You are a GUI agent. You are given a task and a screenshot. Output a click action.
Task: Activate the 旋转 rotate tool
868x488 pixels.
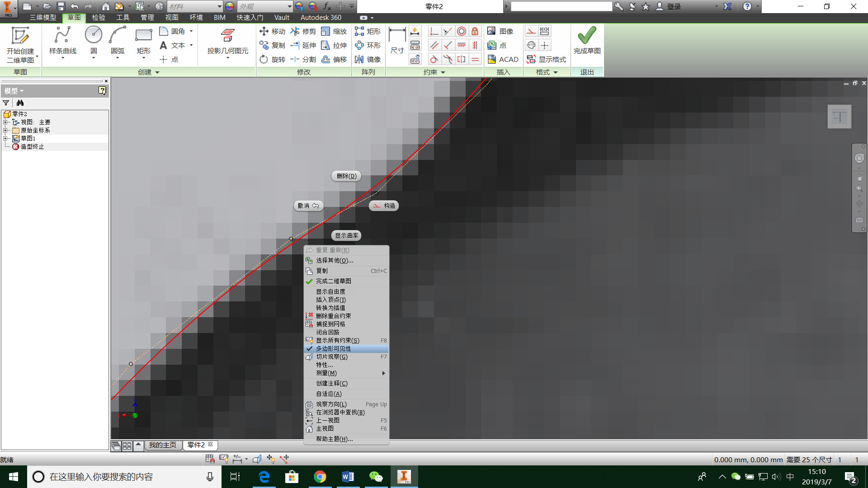click(x=273, y=59)
